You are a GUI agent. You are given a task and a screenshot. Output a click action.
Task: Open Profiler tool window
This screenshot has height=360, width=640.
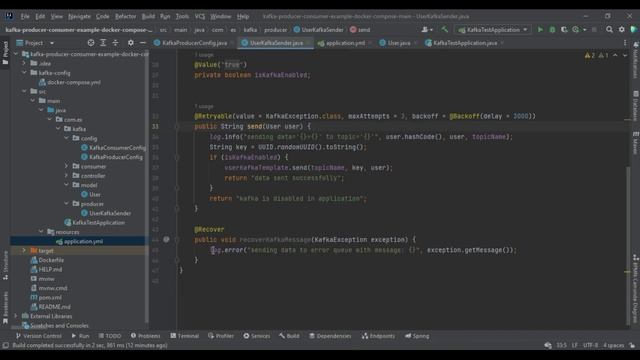click(x=221, y=336)
